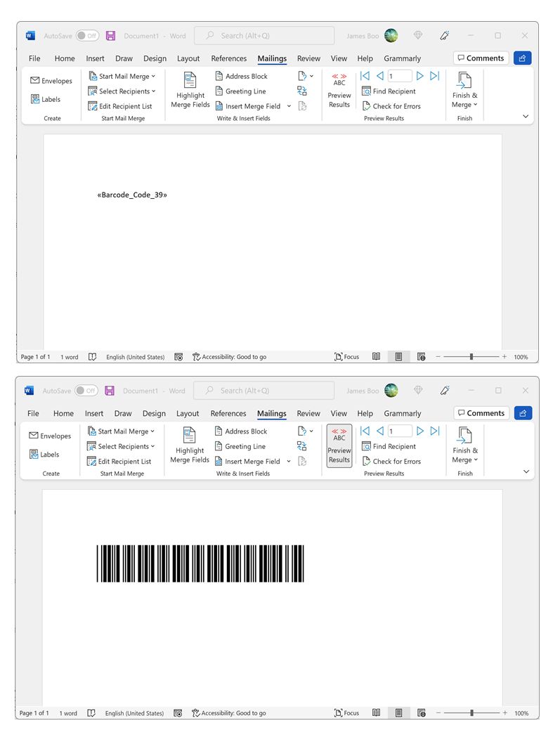The height and width of the screenshot is (742, 560).
Task: Click Save icon in top window title bar
Action: pyautogui.click(x=111, y=36)
